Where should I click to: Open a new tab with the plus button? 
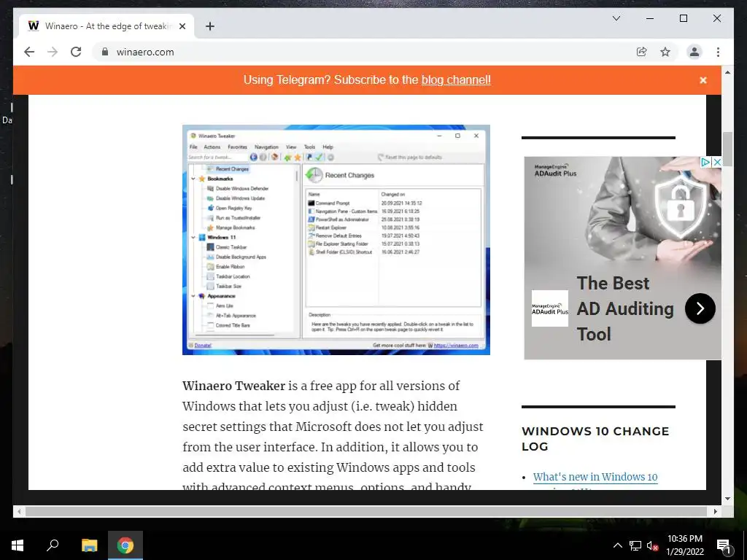(x=209, y=26)
